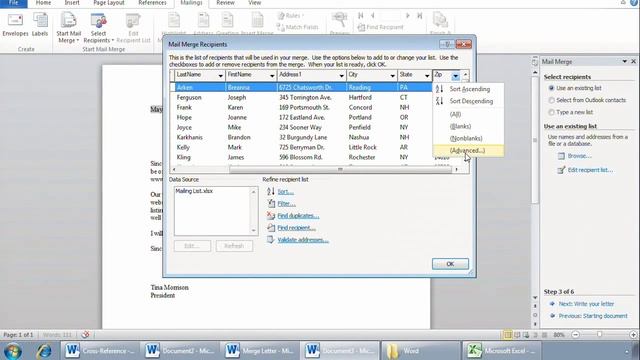Click the Validate addresses icon
This screenshot has width=640, height=360.
point(271,240)
